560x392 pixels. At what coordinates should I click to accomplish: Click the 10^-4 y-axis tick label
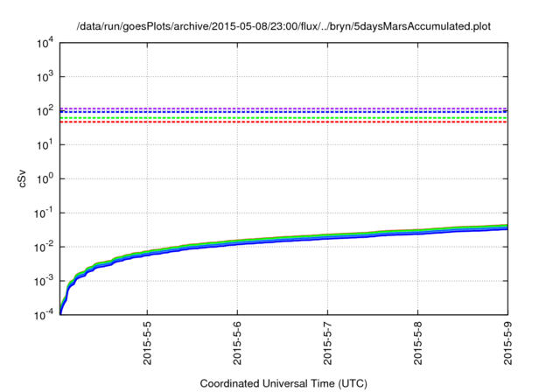[43, 315]
